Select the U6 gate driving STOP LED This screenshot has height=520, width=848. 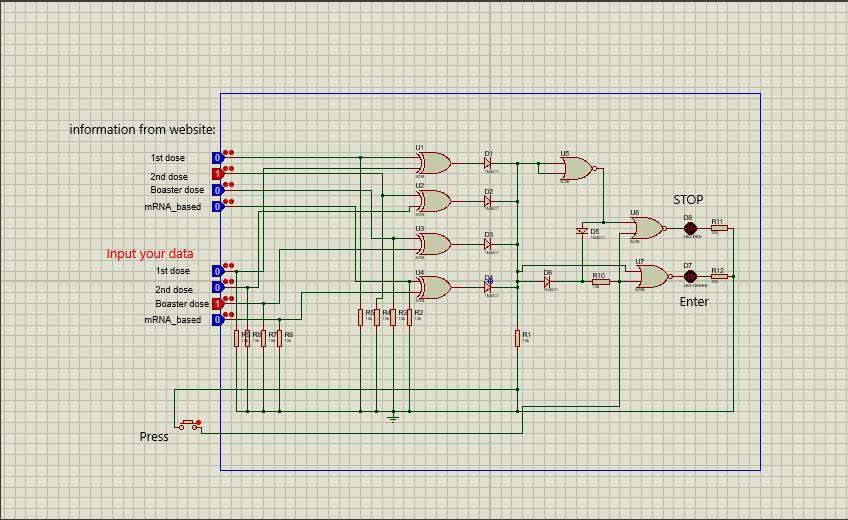pos(648,229)
